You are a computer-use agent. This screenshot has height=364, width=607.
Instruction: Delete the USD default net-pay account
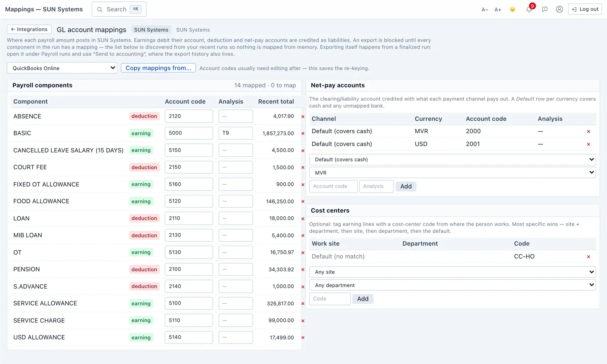point(589,144)
